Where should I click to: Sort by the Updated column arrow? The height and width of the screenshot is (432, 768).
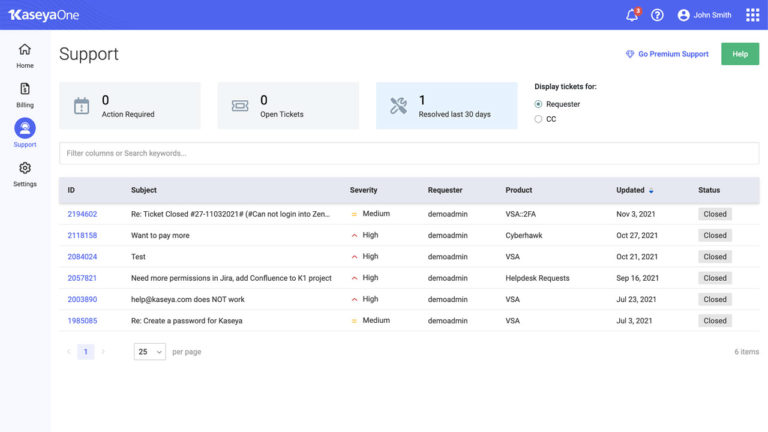[x=651, y=191]
